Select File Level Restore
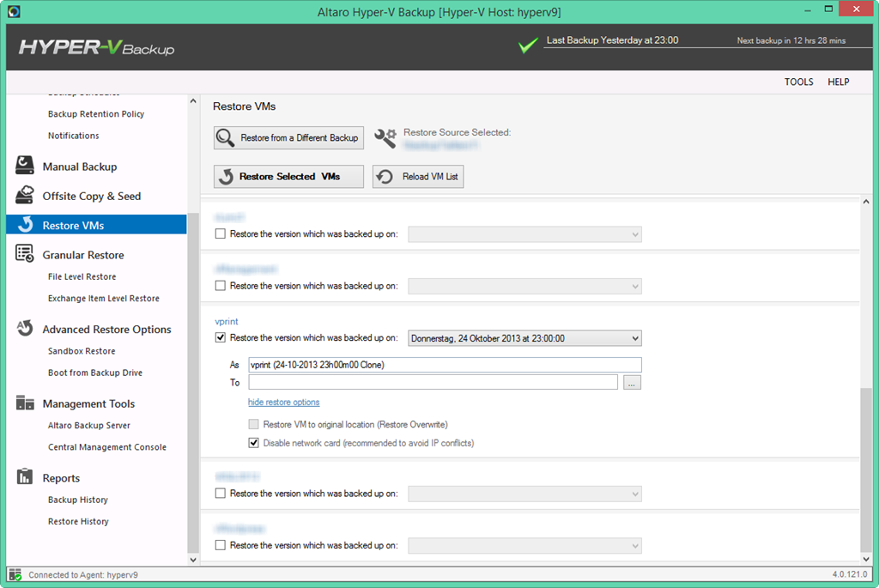This screenshot has width=879, height=588. coord(82,276)
